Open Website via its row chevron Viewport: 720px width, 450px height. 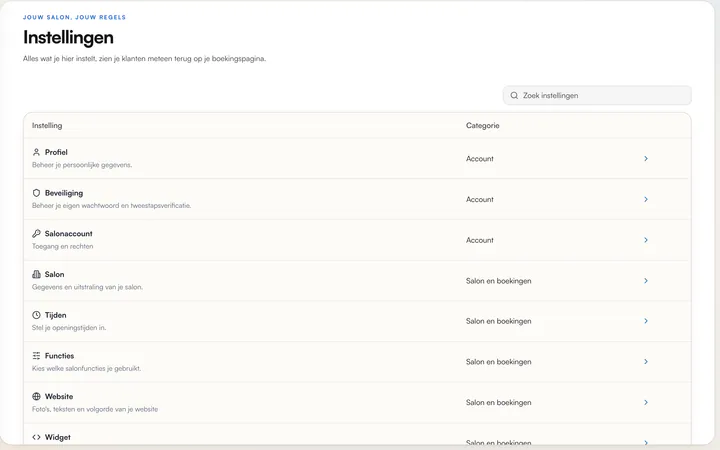[646, 402]
